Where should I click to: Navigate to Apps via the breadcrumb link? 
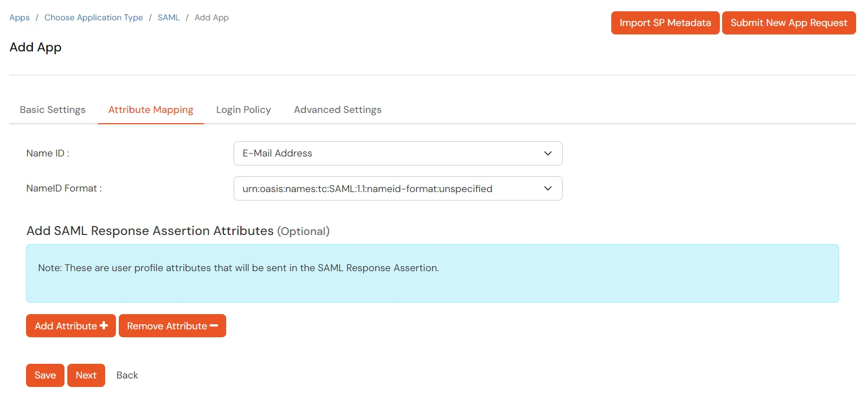pyautogui.click(x=19, y=17)
